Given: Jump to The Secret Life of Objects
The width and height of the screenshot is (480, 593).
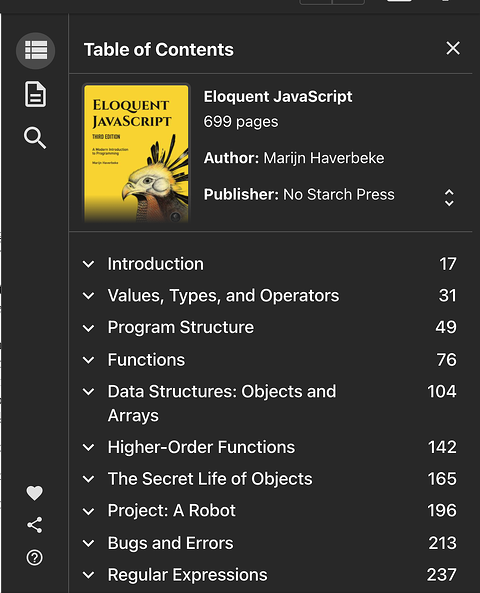Looking at the screenshot, I should pyautogui.click(x=210, y=479).
